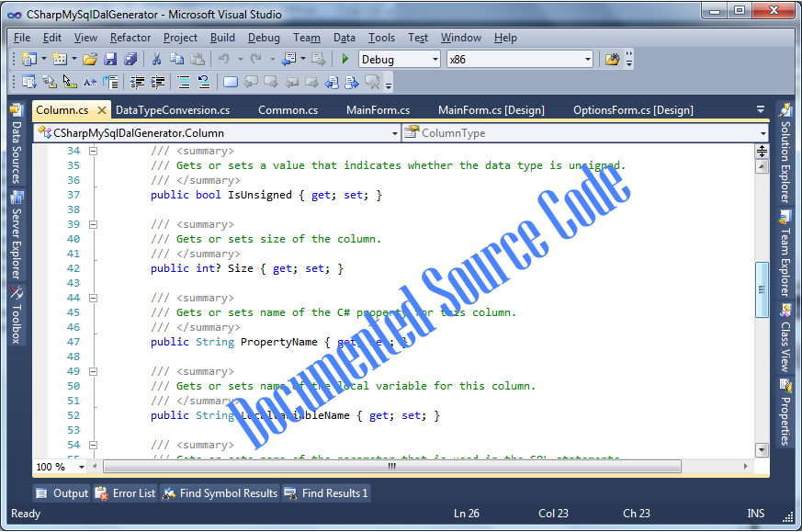Open the active files list dropdown
Image resolution: width=802 pixels, height=532 pixels.
[x=761, y=109]
